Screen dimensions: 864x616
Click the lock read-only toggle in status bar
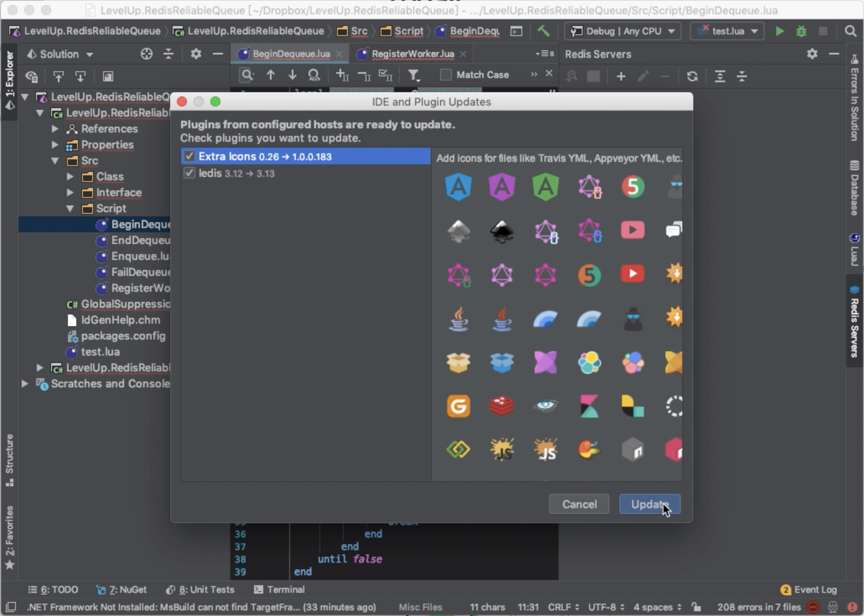pyautogui.click(x=696, y=607)
